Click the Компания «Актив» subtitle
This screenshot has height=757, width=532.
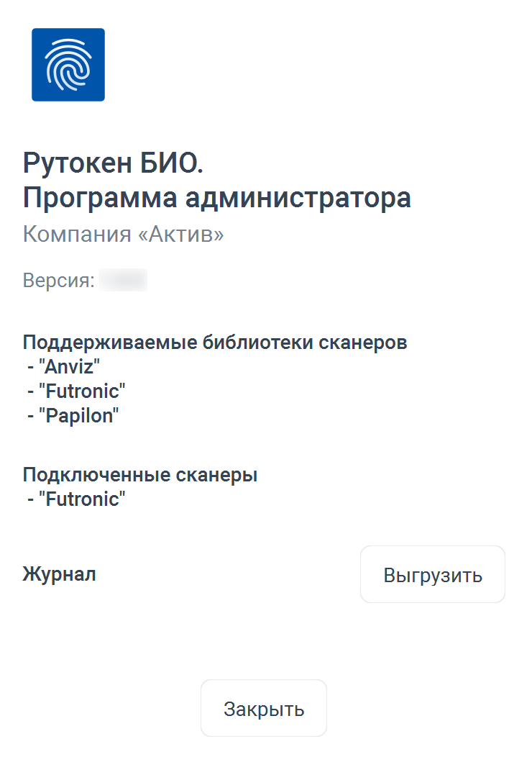point(124,234)
